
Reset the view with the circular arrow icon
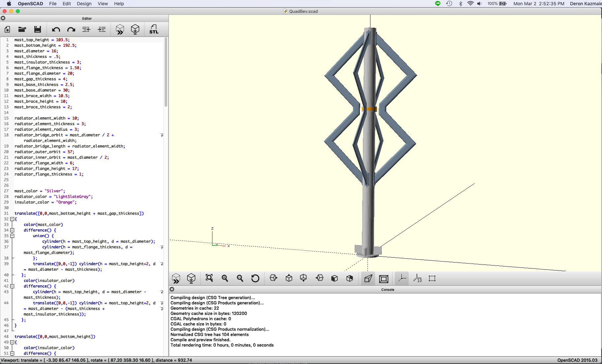click(x=255, y=278)
